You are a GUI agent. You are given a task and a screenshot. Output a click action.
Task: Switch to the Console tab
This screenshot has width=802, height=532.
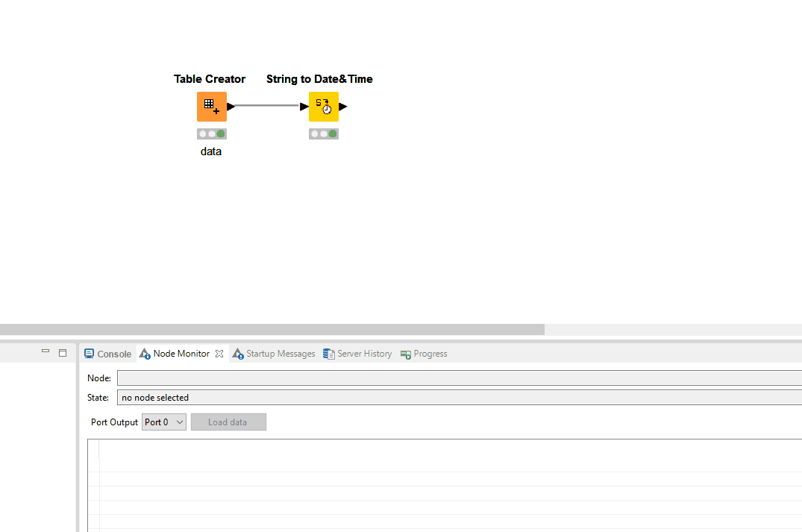(107, 354)
